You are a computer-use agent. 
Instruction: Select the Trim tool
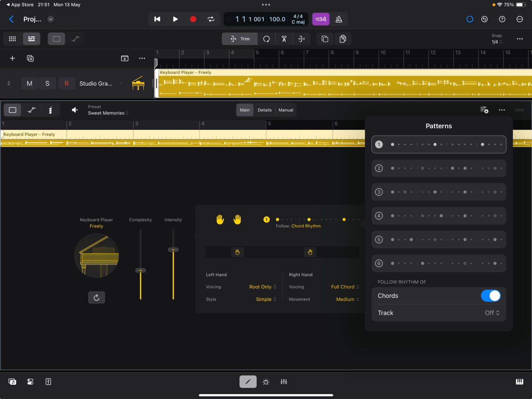[240, 39]
